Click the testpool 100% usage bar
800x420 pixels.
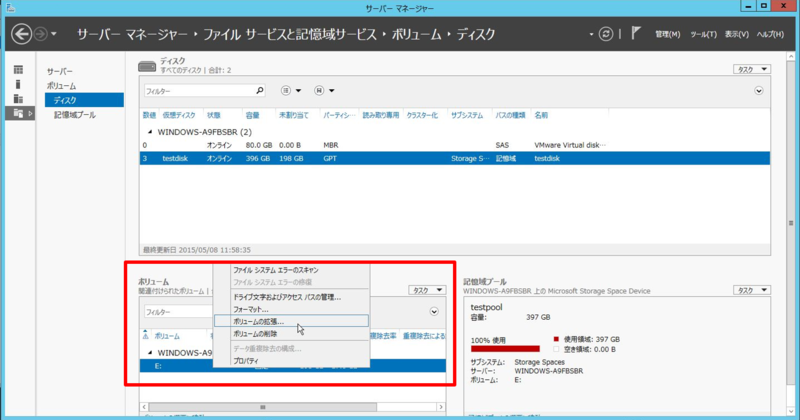pos(505,349)
